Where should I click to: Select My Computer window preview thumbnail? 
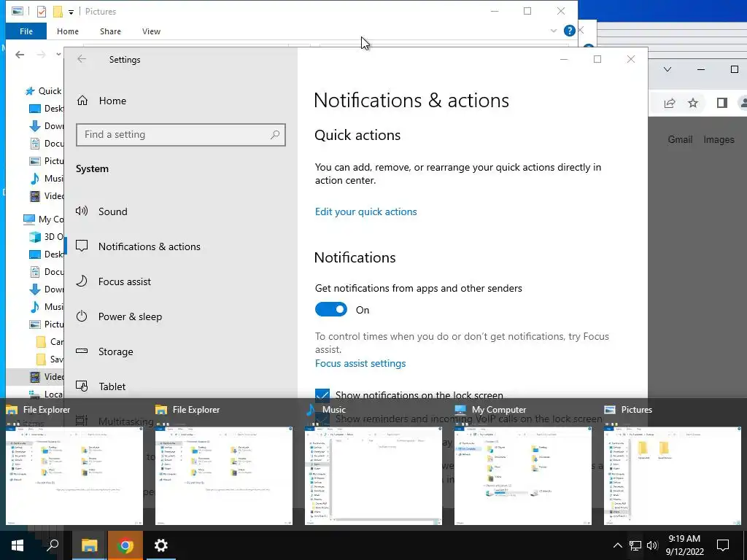522,475
